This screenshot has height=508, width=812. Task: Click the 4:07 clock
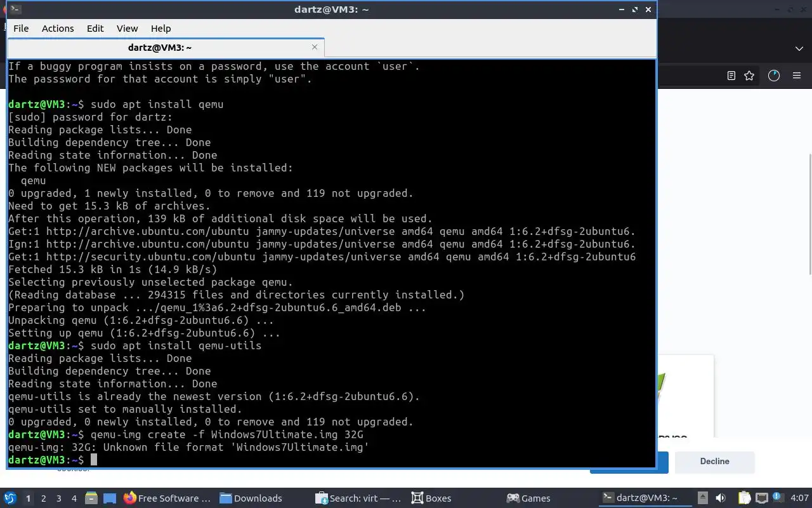[799, 498]
